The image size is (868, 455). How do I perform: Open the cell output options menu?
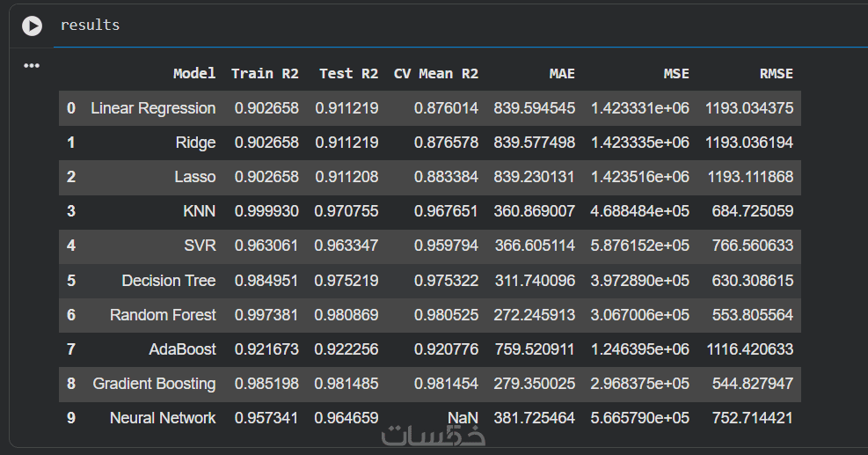[32, 66]
